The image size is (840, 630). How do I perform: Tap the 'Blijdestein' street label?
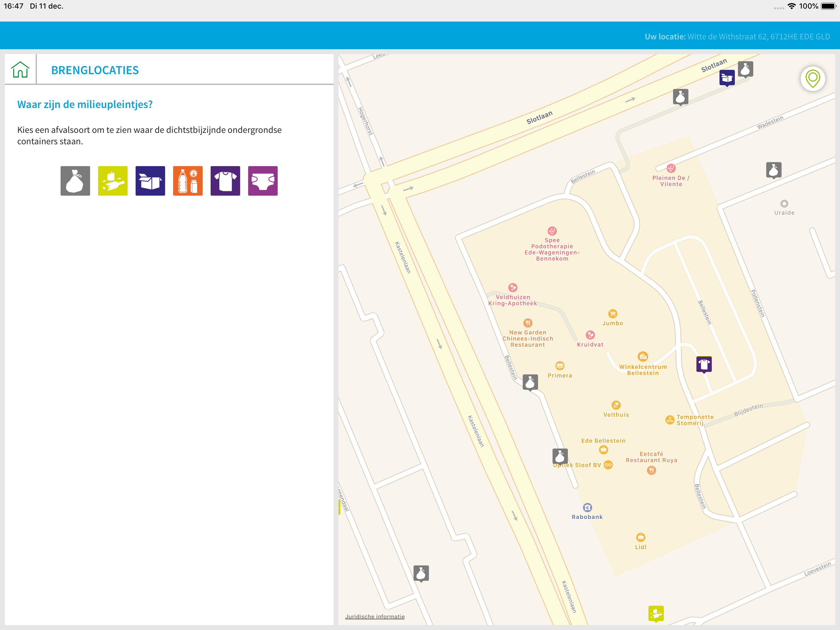pos(748,410)
